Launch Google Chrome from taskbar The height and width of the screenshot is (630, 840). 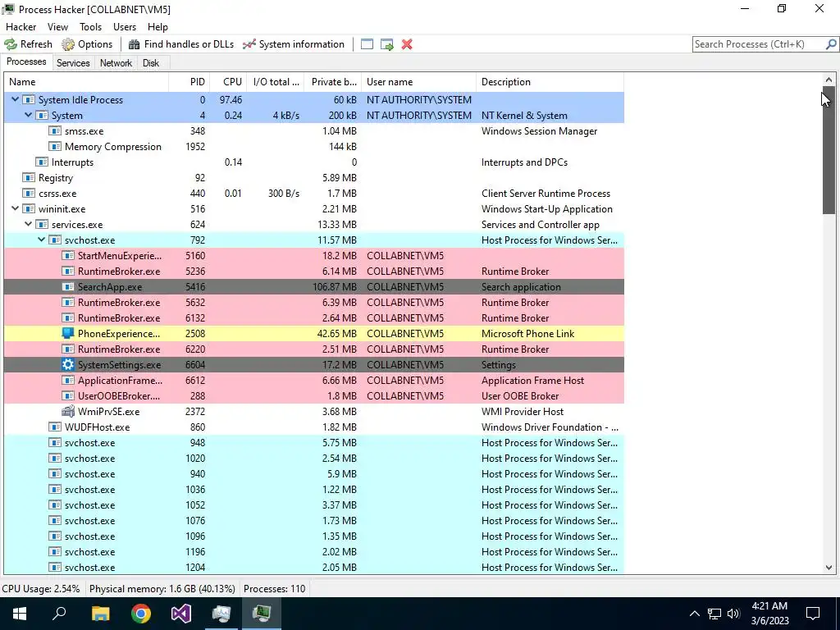point(141,614)
